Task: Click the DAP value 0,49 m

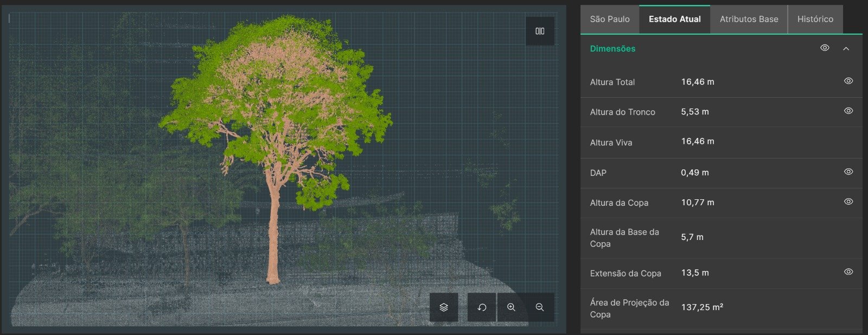Action: pos(695,173)
